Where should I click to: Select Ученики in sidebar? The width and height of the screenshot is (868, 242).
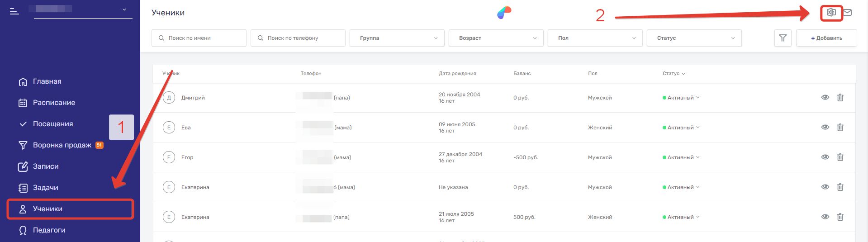[70, 209]
